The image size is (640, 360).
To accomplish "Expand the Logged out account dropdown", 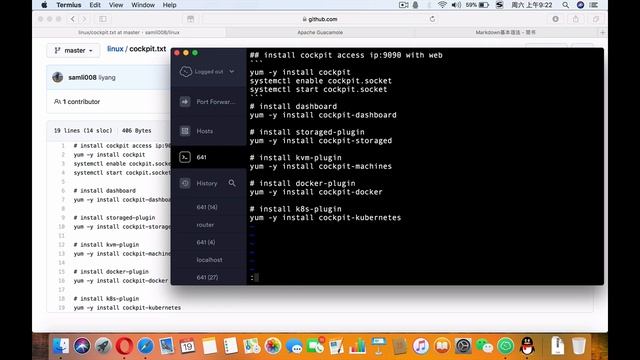I will pyautogui.click(x=231, y=71).
